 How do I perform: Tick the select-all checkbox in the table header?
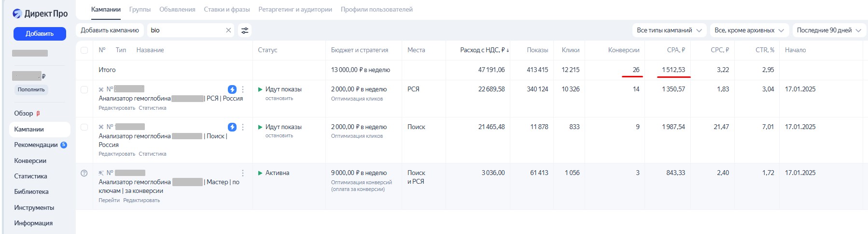point(84,50)
